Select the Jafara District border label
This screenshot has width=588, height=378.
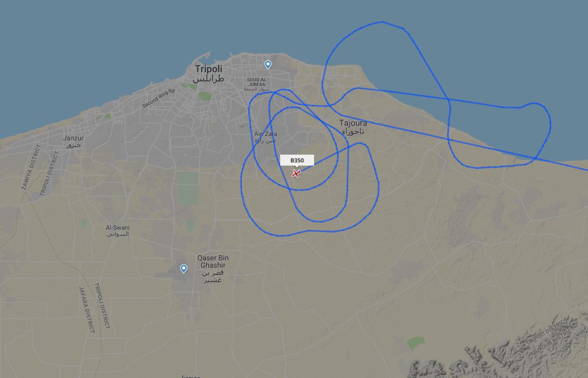coord(86,309)
